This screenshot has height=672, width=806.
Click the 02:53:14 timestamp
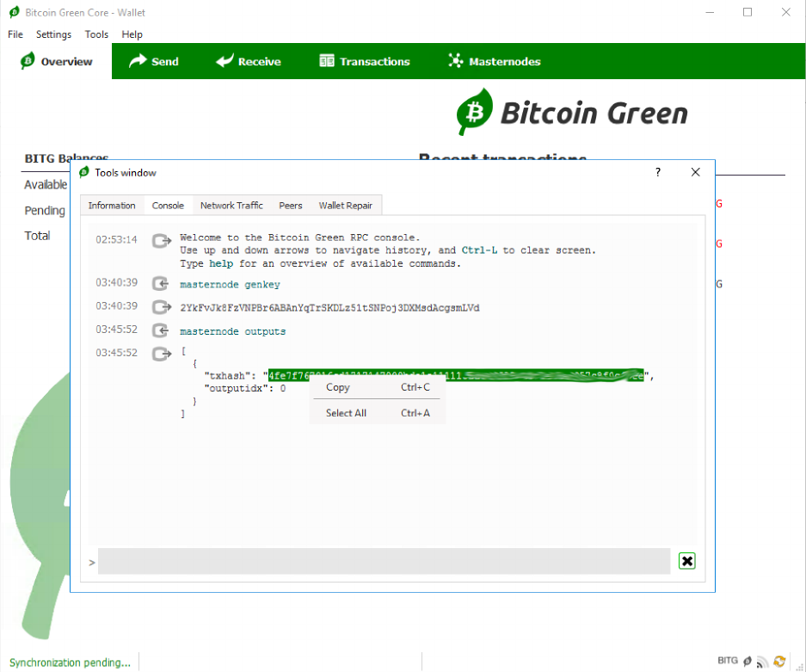pyautogui.click(x=117, y=239)
